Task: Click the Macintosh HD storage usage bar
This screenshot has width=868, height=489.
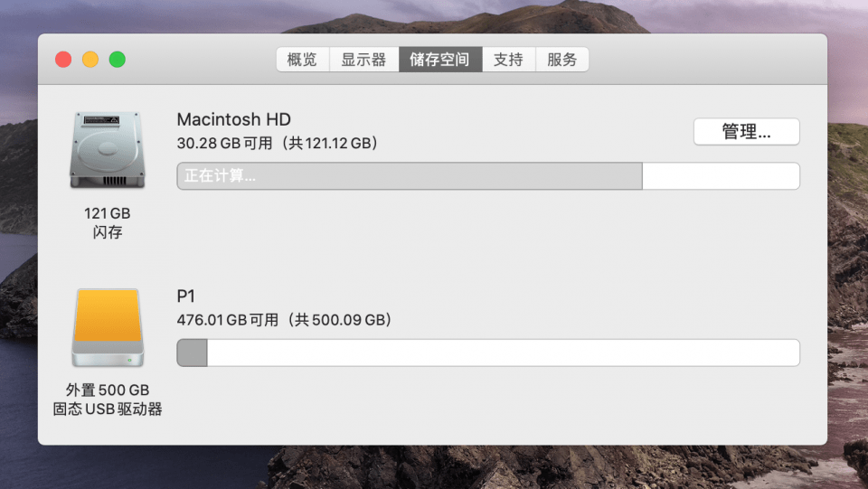Action: pyautogui.click(x=488, y=176)
